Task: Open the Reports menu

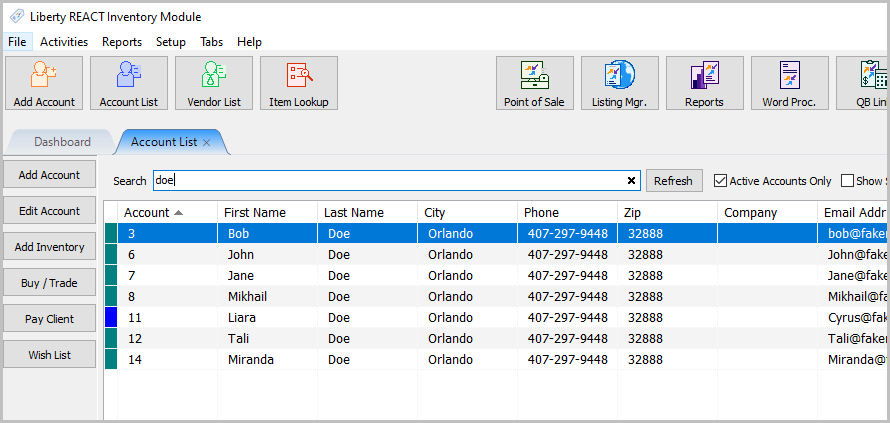Action: 122,42
